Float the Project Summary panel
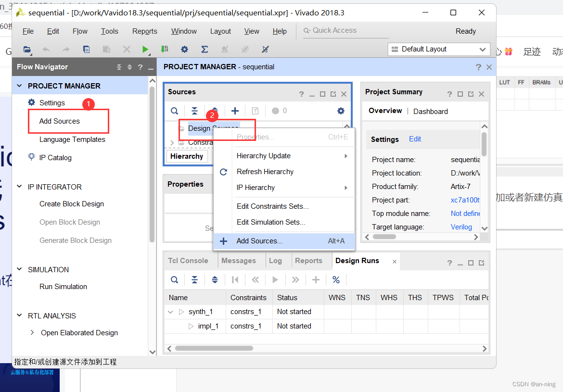Viewport: 563px width, 392px height. (x=471, y=94)
